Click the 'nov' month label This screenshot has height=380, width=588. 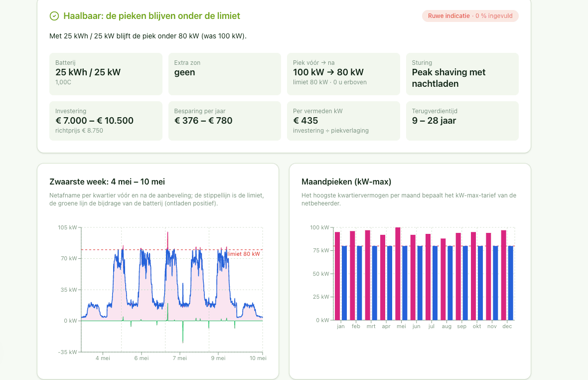click(492, 326)
